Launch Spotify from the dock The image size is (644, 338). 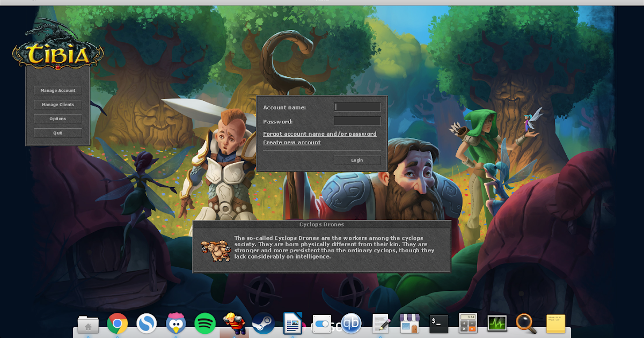(x=204, y=324)
